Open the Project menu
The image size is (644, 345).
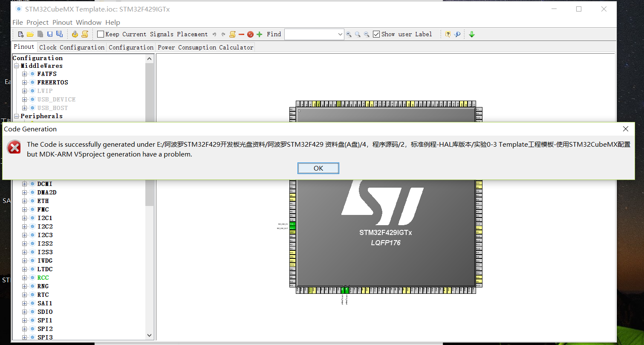(38, 22)
